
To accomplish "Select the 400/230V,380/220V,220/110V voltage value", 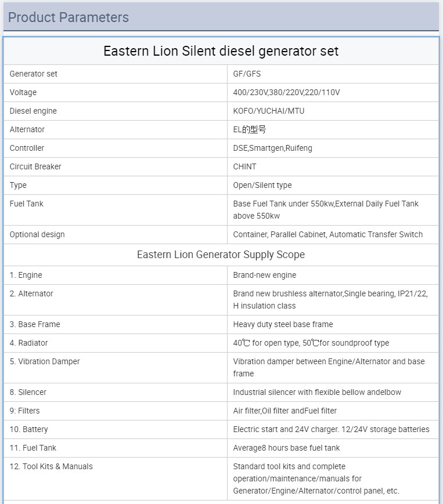I will (286, 92).
